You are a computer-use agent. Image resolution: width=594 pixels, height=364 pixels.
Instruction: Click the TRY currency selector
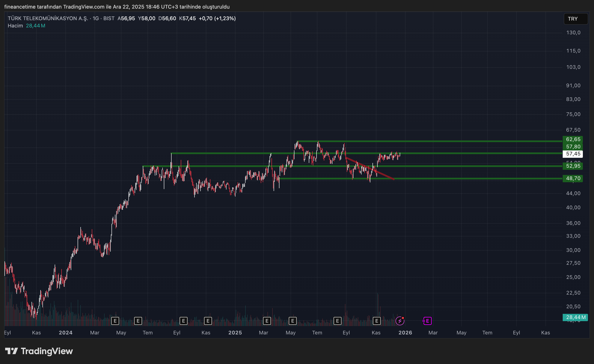(575, 19)
